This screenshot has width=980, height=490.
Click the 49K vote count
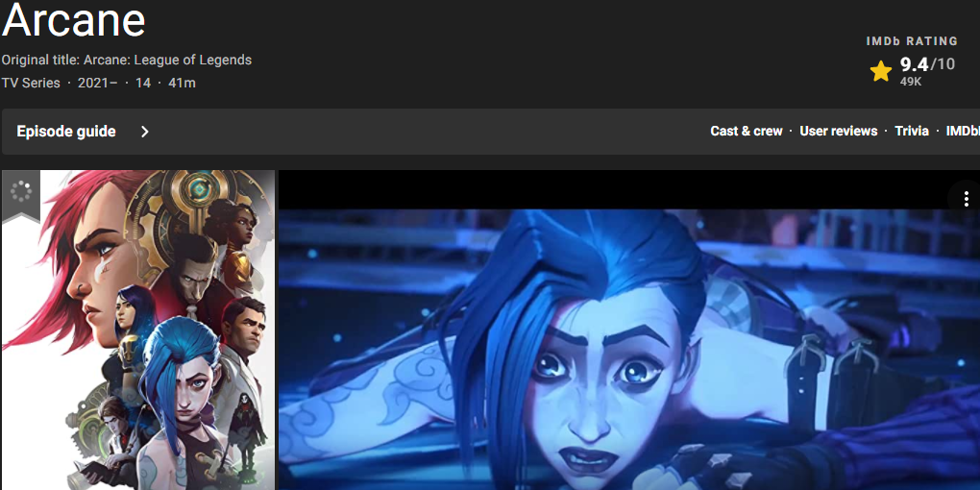click(911, 82)
